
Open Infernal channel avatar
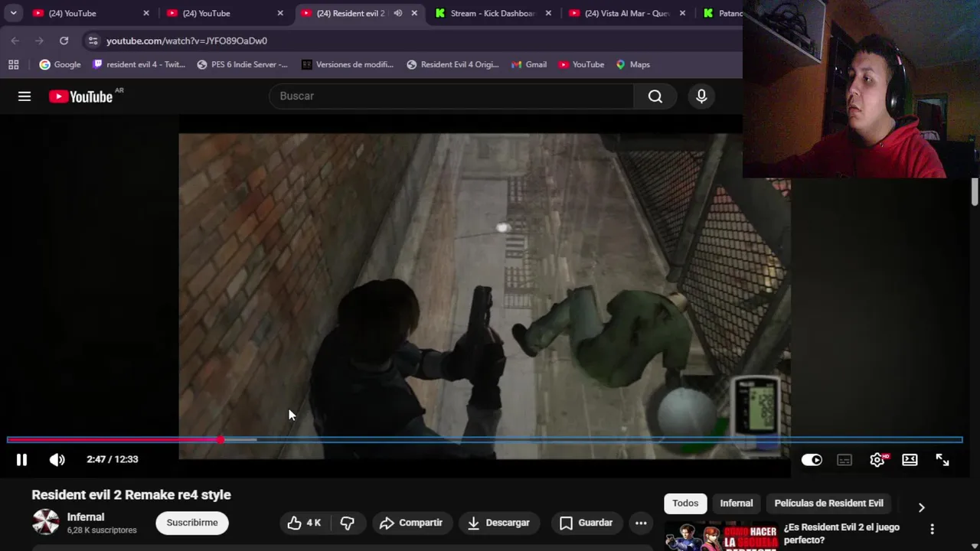pos(46,522)
